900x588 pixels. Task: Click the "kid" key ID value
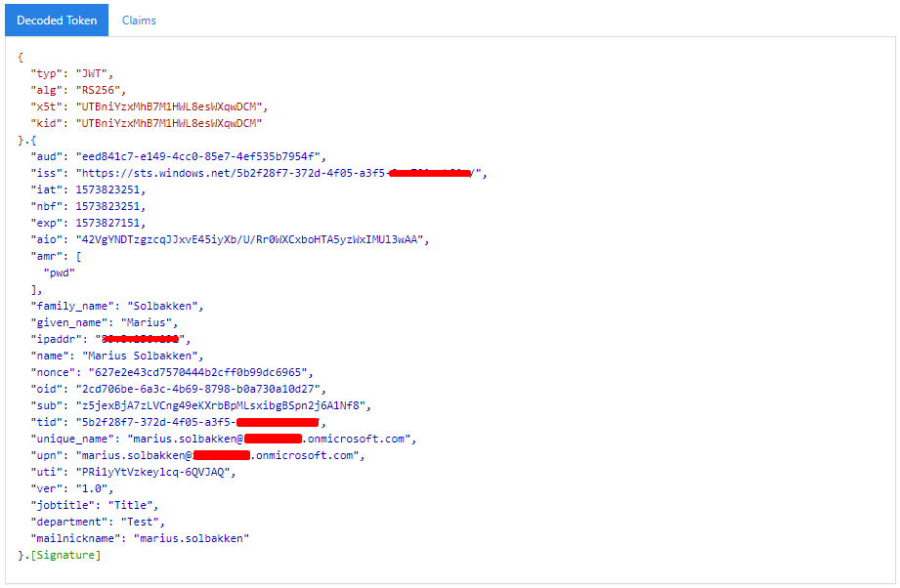pos(170,123)
